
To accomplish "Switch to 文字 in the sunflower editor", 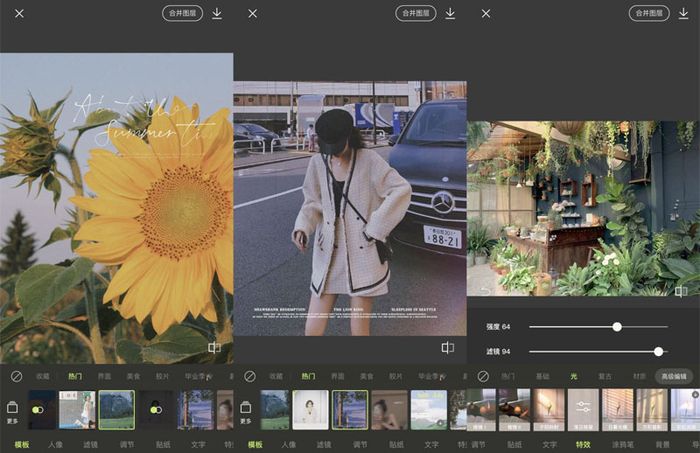I will click(x=198, y=444).
